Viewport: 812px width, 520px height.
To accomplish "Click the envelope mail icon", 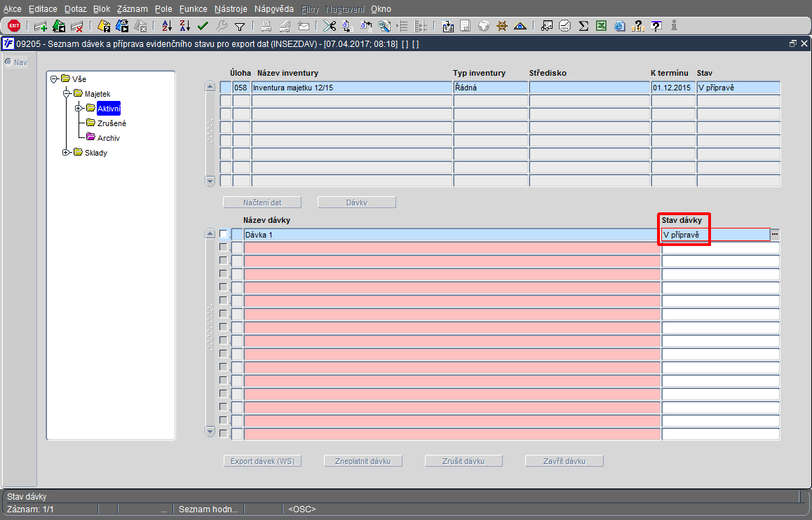I will pos(304,26).
